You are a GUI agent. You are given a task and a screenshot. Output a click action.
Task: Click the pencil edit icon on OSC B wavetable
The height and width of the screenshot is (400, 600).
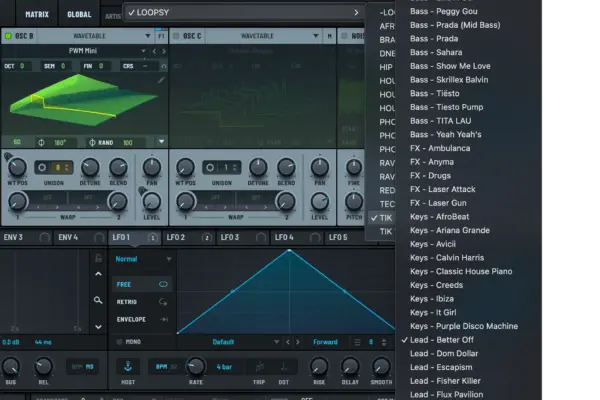click(163, 80)
